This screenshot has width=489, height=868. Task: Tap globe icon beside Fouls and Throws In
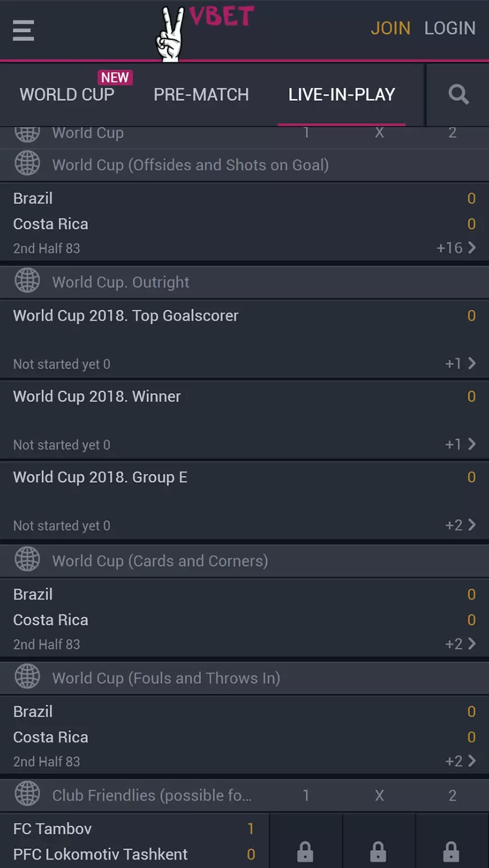coord(27,677)
